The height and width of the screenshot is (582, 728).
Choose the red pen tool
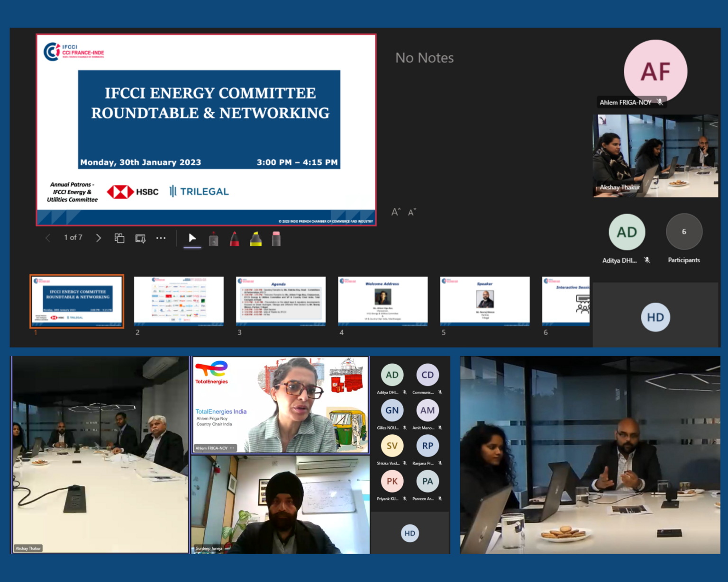235,239
